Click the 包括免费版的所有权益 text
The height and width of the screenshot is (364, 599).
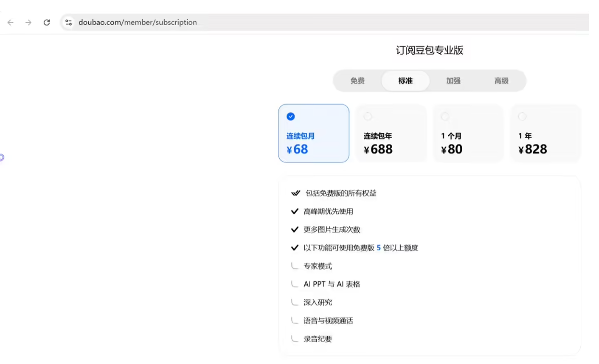pos(341,193)
